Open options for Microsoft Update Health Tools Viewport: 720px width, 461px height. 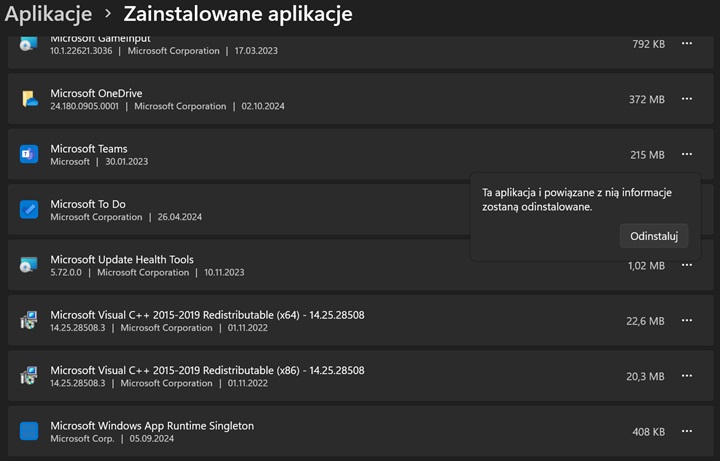pos(687,265)
